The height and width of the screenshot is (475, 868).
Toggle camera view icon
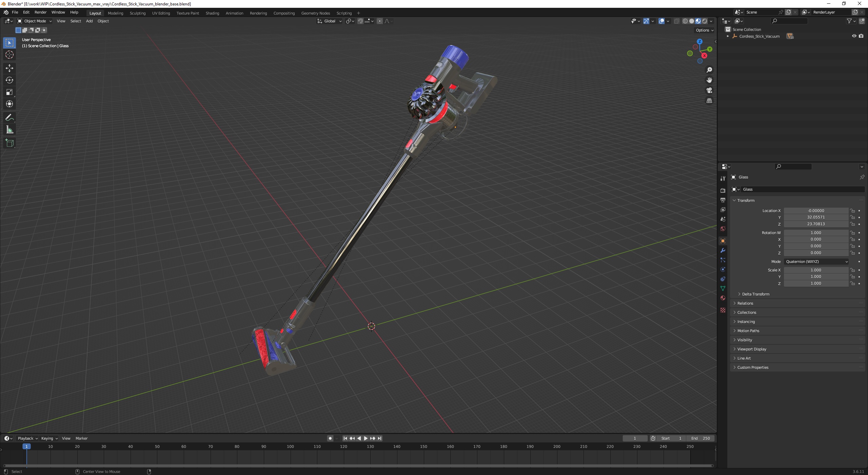(x=709, y=90)
